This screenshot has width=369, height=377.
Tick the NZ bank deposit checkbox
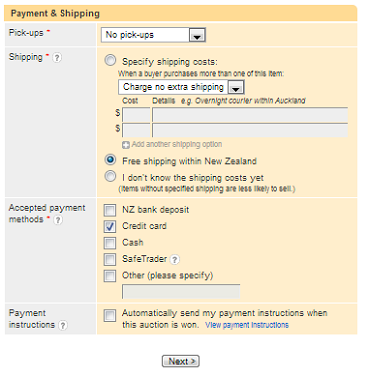110,210
